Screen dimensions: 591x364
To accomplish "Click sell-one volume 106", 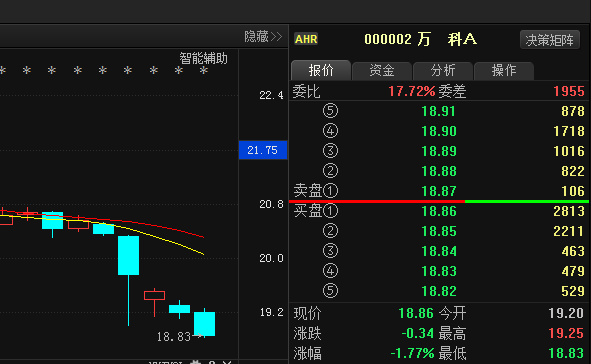I will pos(573,191).
